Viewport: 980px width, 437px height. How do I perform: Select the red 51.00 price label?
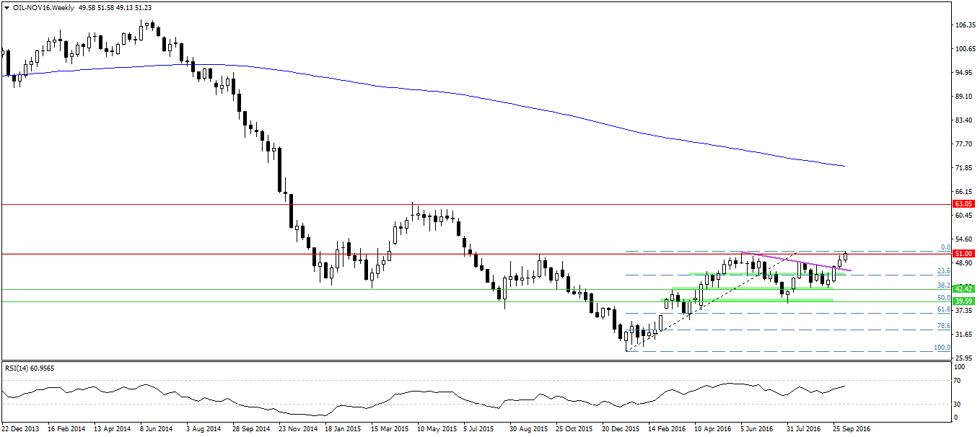click(964, 254)
